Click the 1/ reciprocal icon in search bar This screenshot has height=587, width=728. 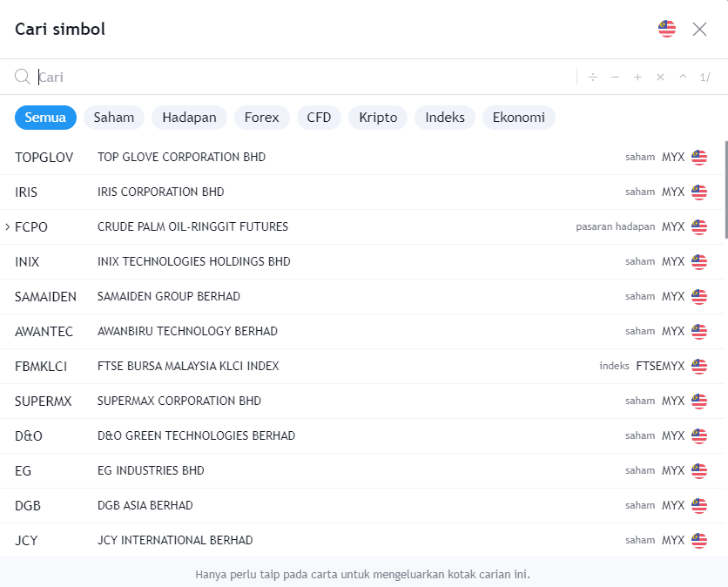coord(704,77)
